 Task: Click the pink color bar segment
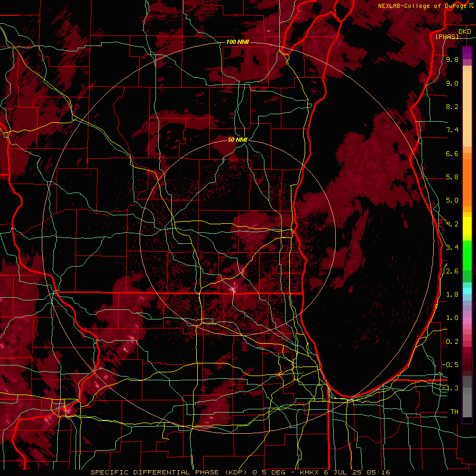pyautogui.click(x=467, y=321)
